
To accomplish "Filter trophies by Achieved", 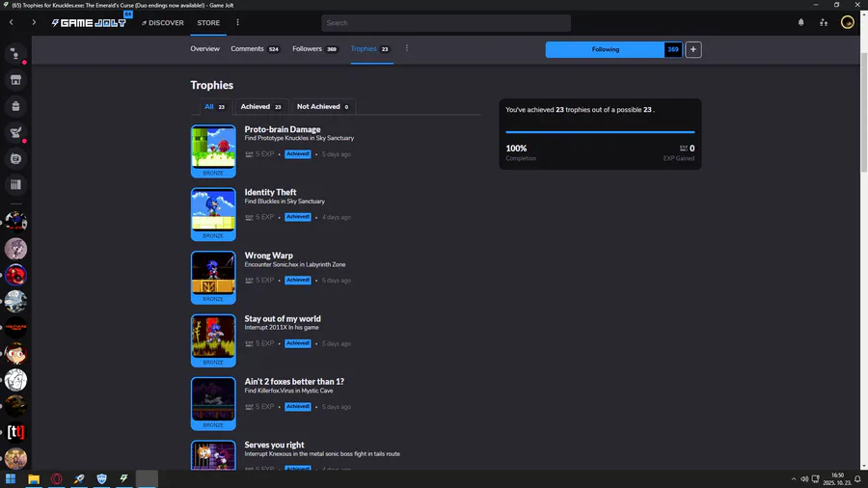I will 260,107.
